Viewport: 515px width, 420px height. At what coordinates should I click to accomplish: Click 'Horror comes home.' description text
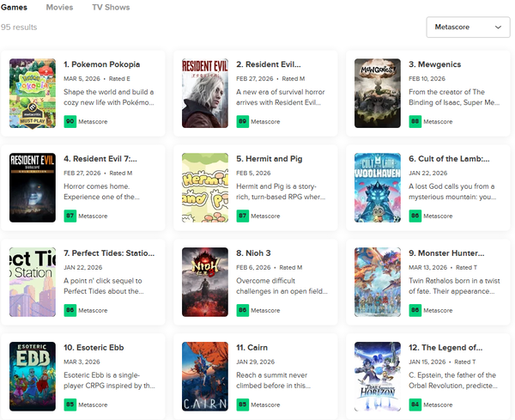97,186
